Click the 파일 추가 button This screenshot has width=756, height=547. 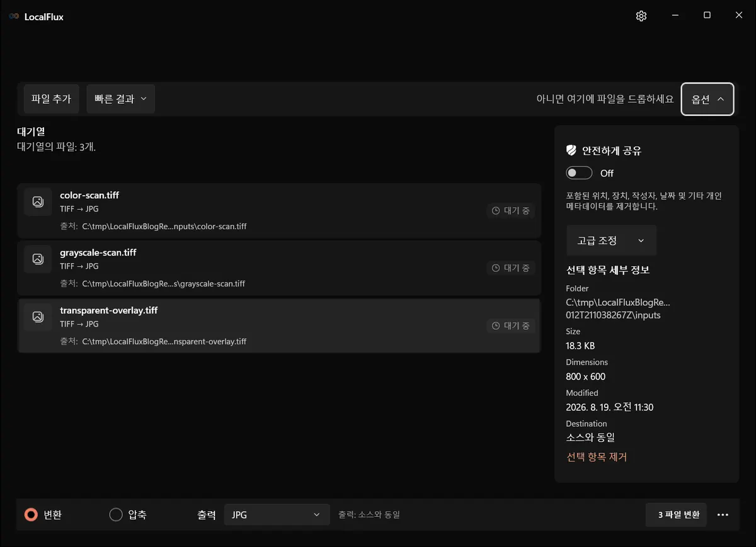tap(51, 99)
